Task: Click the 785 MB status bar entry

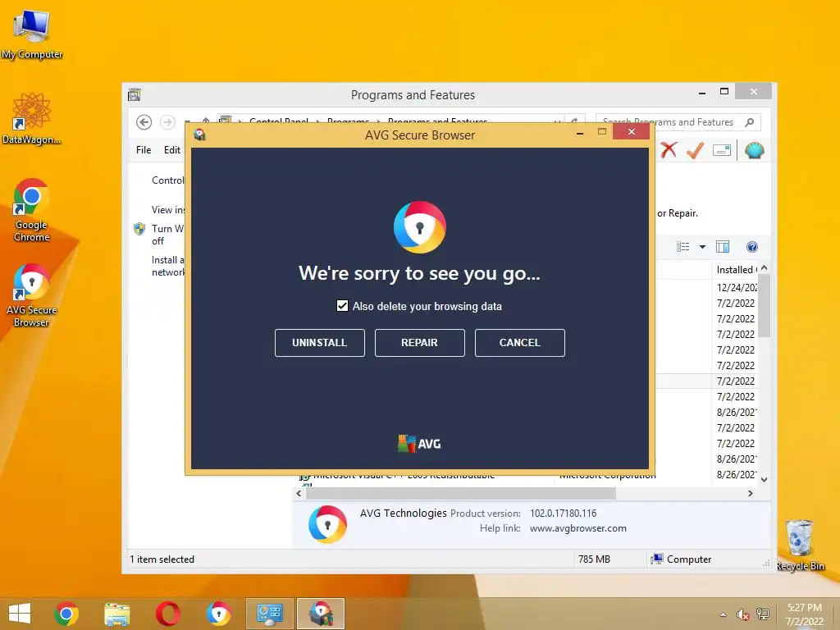Action: 594,559
